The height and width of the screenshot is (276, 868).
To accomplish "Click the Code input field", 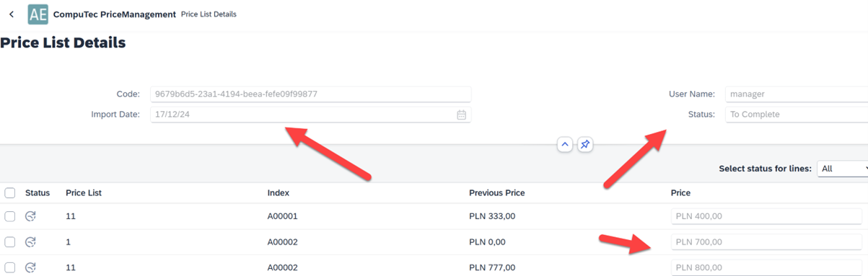I will point(310,94).
